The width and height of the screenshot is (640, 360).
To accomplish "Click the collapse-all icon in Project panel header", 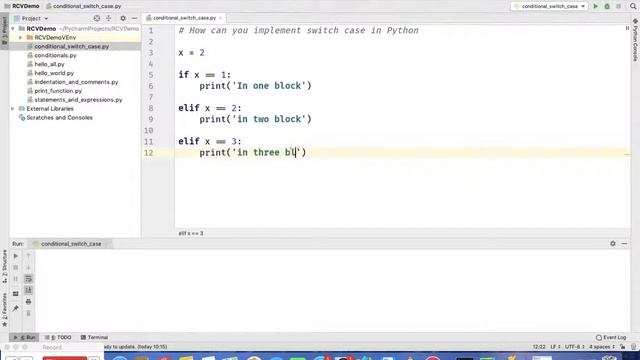I will (109, 18).
